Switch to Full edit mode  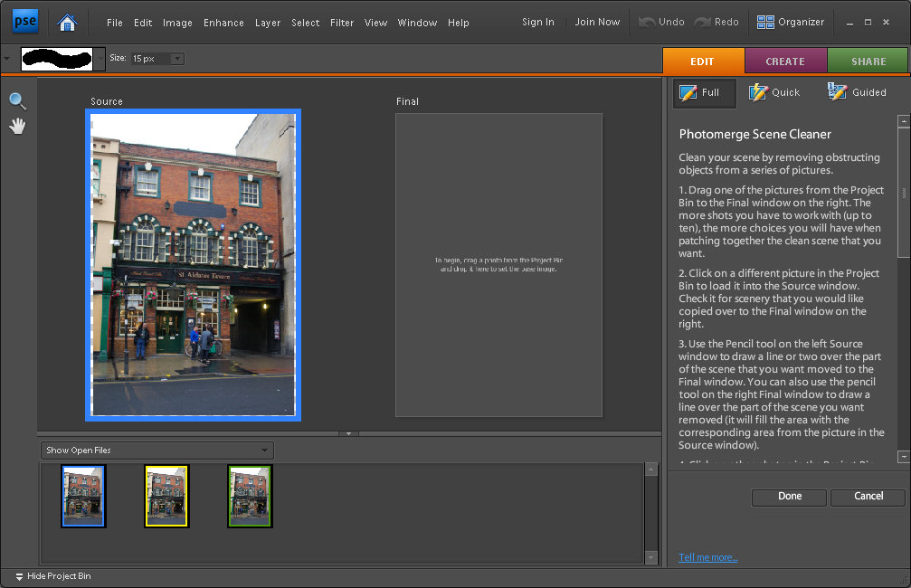click(x=704, y=93)
